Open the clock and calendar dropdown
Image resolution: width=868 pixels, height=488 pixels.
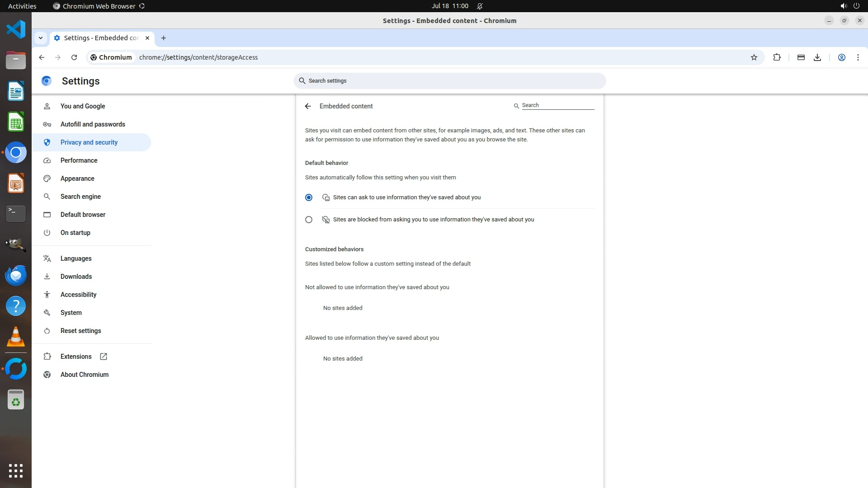449,6
